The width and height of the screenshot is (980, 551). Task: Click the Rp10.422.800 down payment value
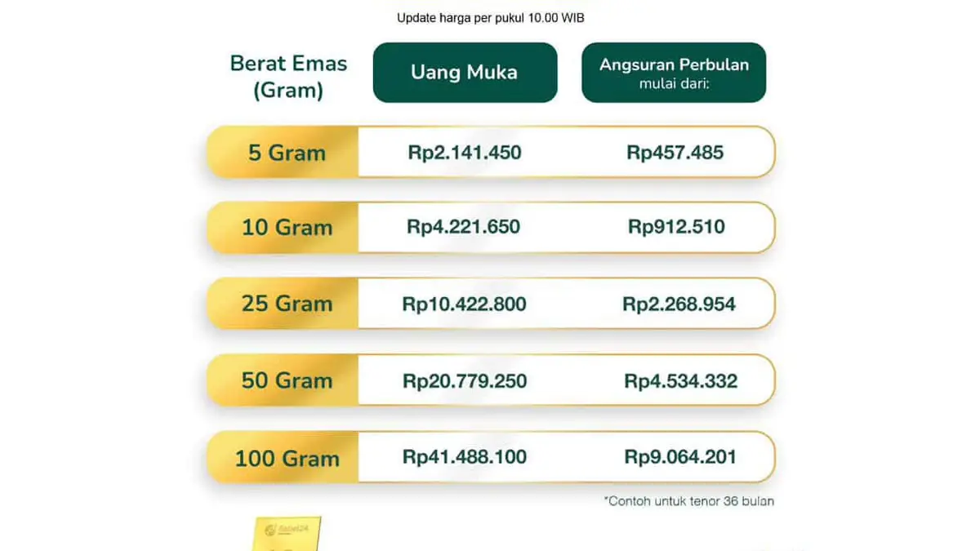464,304
